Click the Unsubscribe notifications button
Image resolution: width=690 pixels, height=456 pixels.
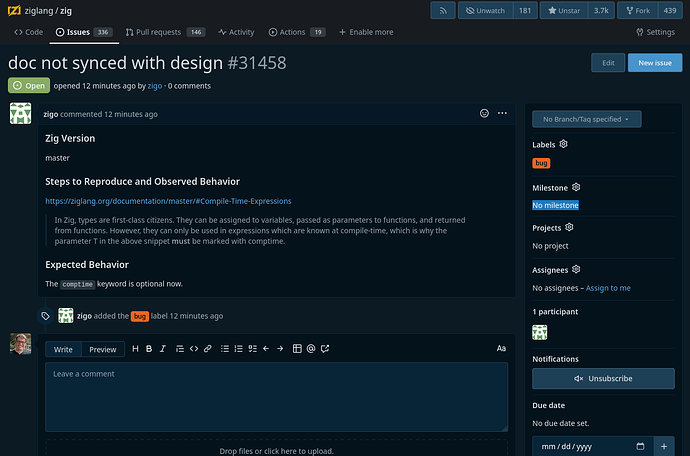coord(603,379)
